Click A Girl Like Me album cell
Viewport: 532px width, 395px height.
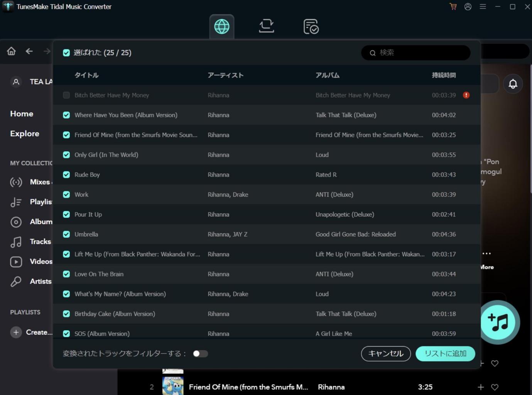[x=334, y=334]
